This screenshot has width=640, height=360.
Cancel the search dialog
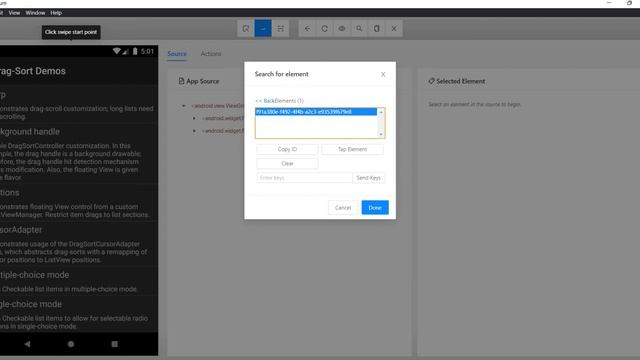pyautogui.click(x=343, y=208)
